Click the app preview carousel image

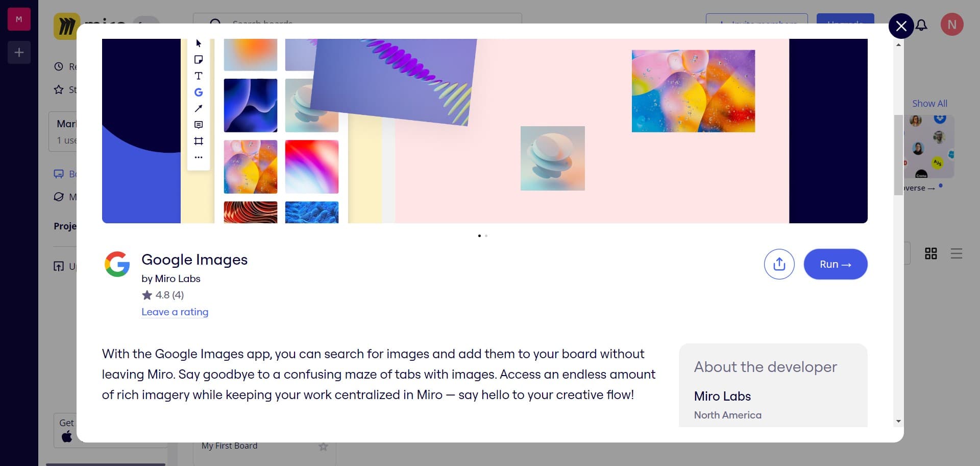484,131
